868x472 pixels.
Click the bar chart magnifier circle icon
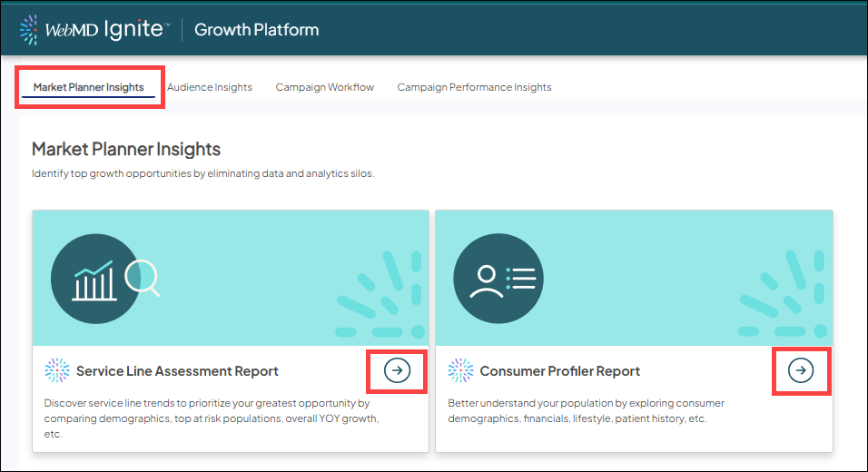click(94, 278)
